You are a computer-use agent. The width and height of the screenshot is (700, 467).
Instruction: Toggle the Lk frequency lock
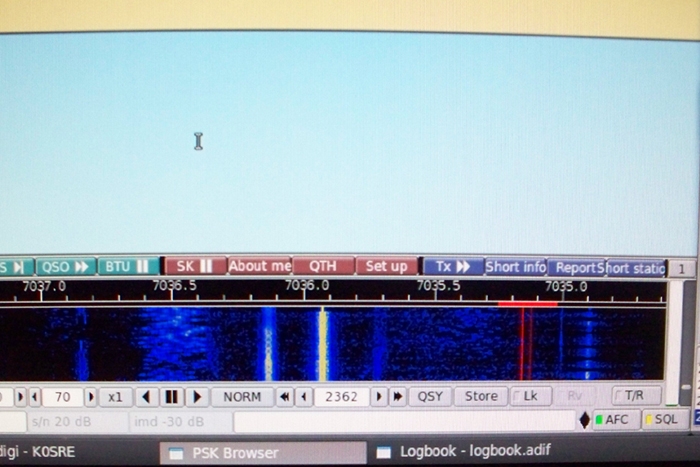[x=528, y=397]
